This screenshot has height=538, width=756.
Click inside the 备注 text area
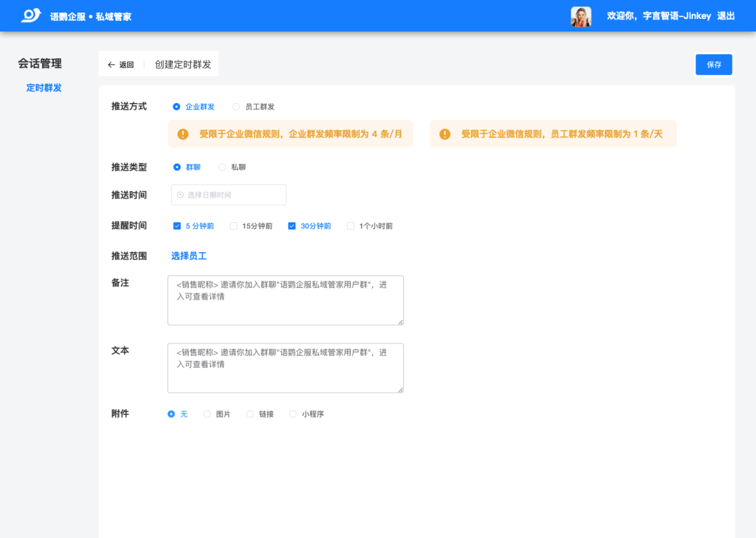(285, 300)
